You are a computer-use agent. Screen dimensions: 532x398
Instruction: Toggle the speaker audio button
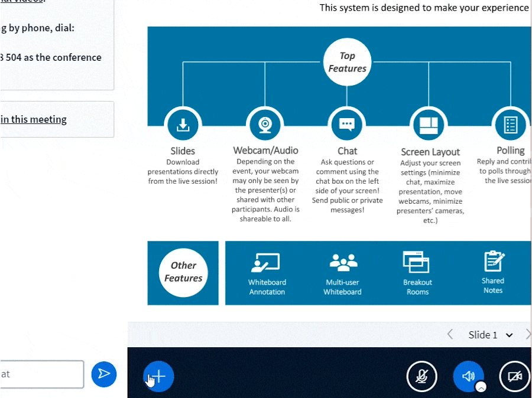pos(468,376)
